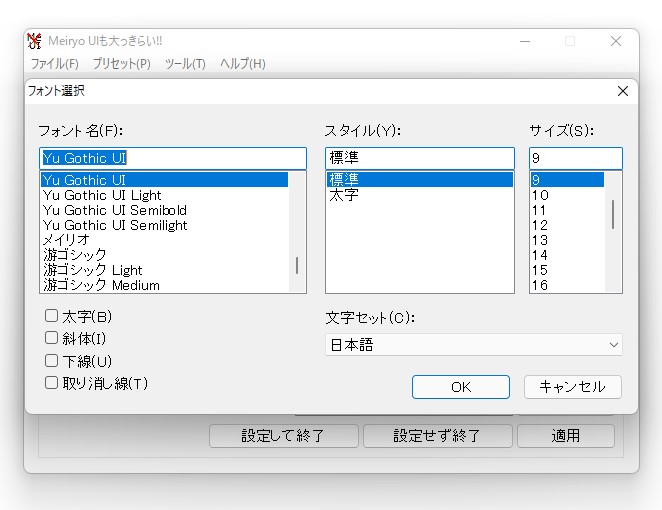The height and width of the screenshot is (510, 662).
Task: Select size 13 in size list
Action: click(x=567, y=240)
